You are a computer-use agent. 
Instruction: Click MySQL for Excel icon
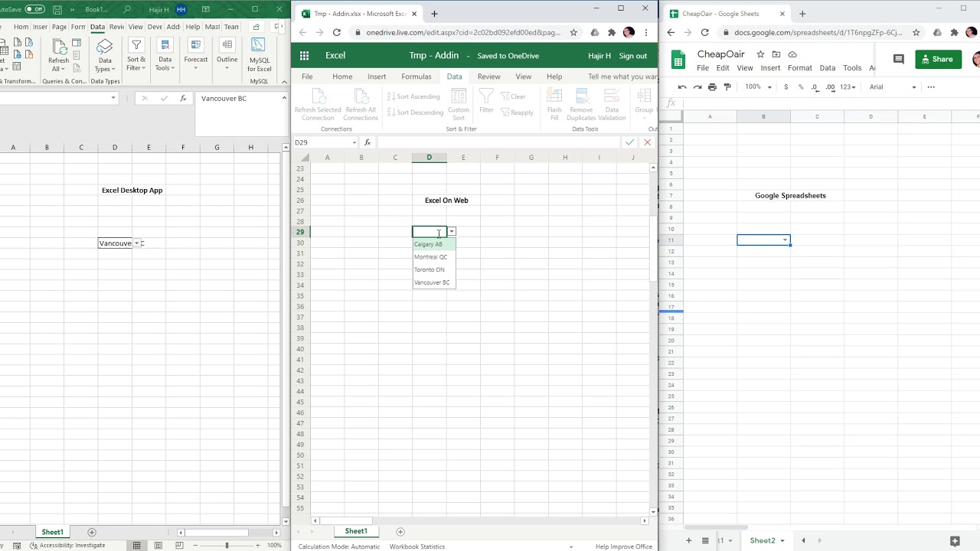[259, 55]
